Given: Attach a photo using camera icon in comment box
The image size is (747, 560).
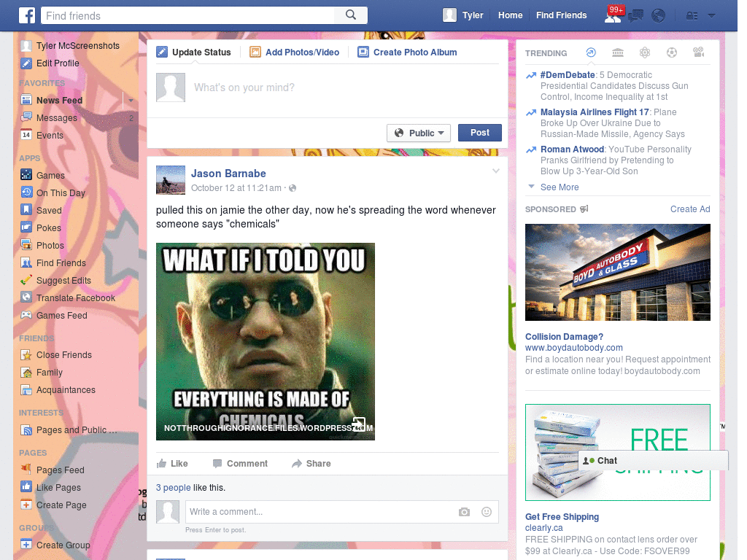Looking at the screenshot, I should 464,512.
